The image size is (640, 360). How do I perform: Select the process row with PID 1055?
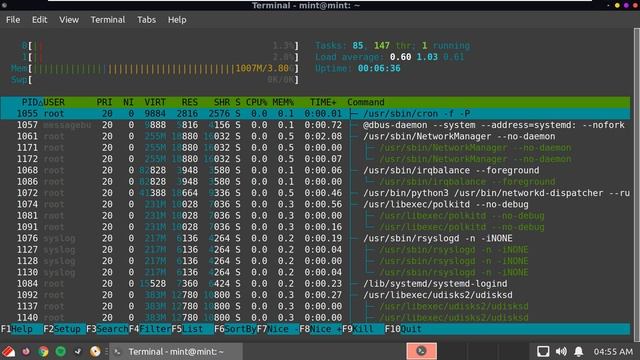tap(315, 113)
